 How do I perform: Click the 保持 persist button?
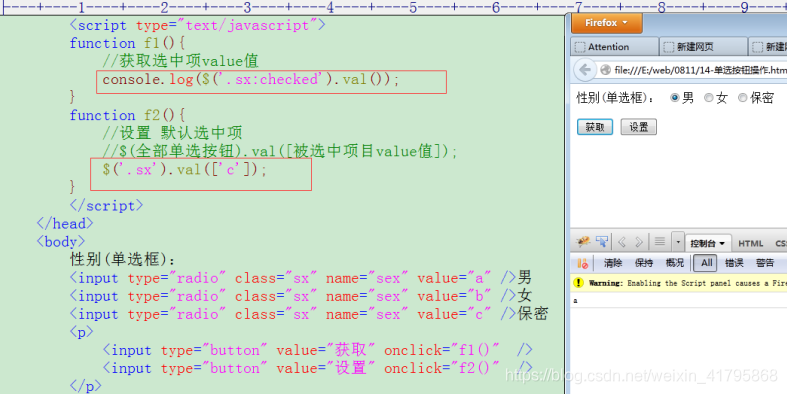tap(643, 262)
